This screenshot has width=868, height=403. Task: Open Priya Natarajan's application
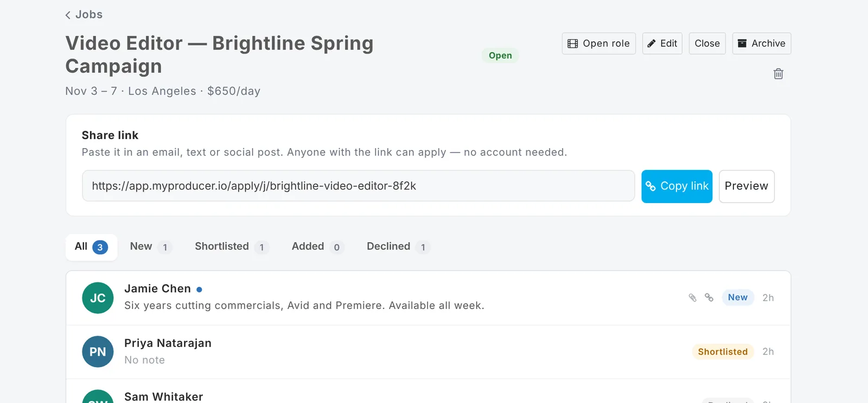click(428, 352)
